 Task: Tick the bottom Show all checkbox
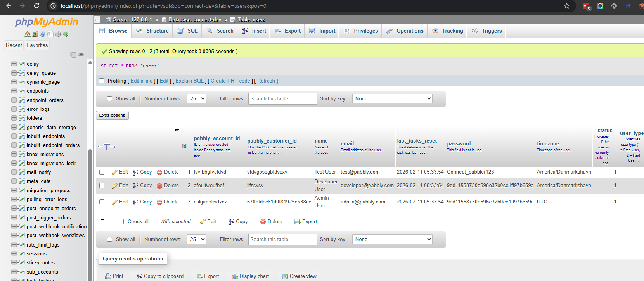109,240
